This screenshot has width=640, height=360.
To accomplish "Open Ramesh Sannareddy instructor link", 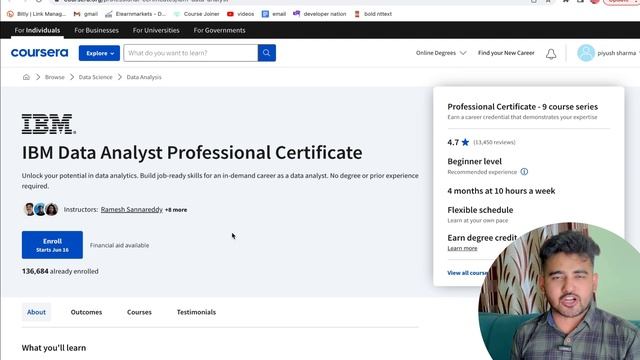I will pos(131,209).
